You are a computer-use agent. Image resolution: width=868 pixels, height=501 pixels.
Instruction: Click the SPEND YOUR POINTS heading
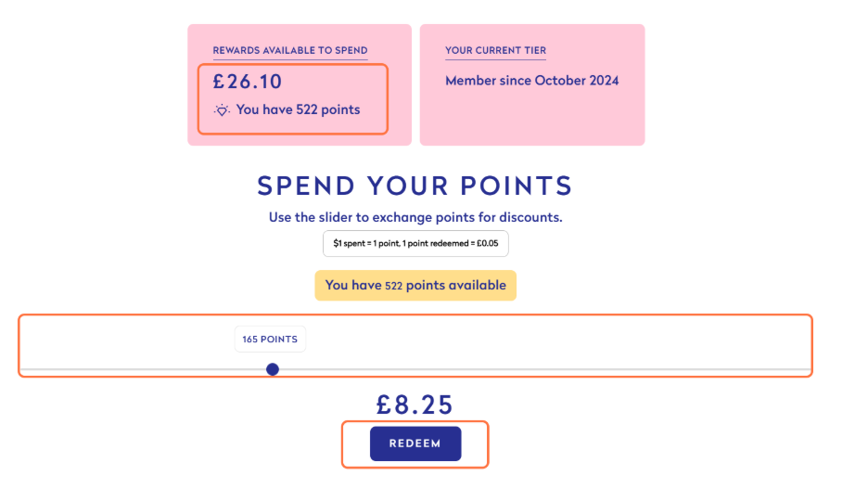415,186
